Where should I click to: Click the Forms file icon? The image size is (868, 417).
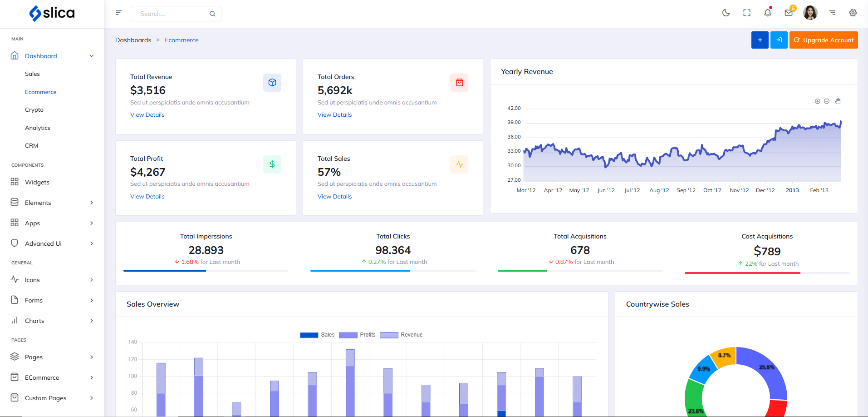click(x=15, y=300)
